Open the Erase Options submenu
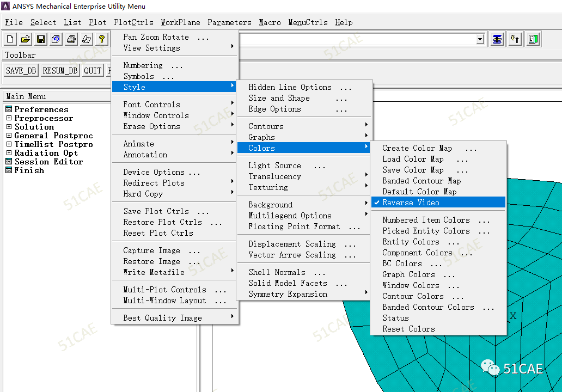 [x=175, y=126]
